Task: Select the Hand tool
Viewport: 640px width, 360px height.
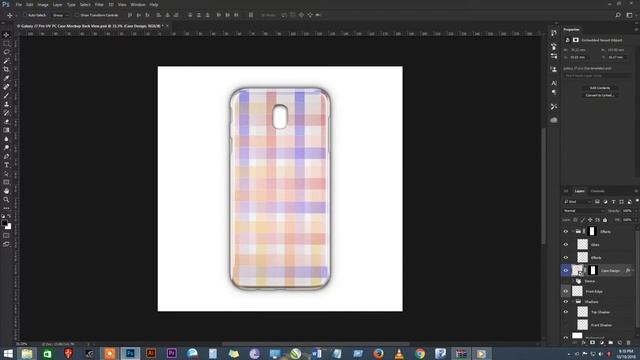Action: (6, 191)
